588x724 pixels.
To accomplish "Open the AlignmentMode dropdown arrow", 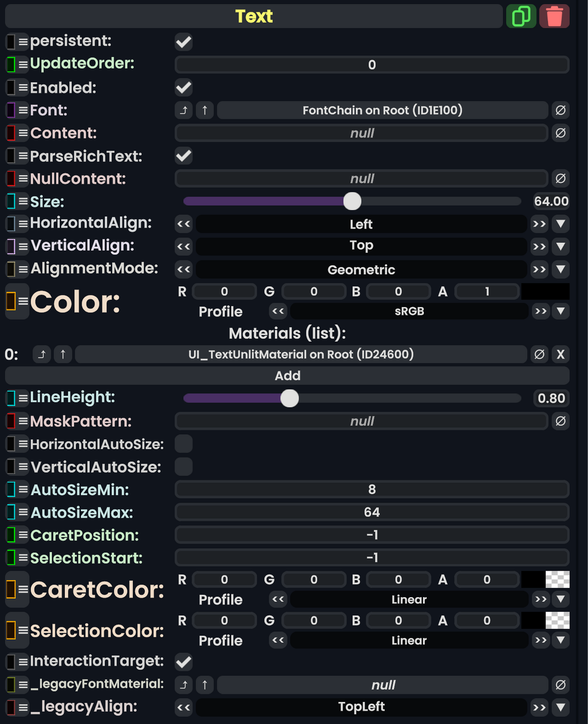I will pyautogui.click(x=560, y=269).
